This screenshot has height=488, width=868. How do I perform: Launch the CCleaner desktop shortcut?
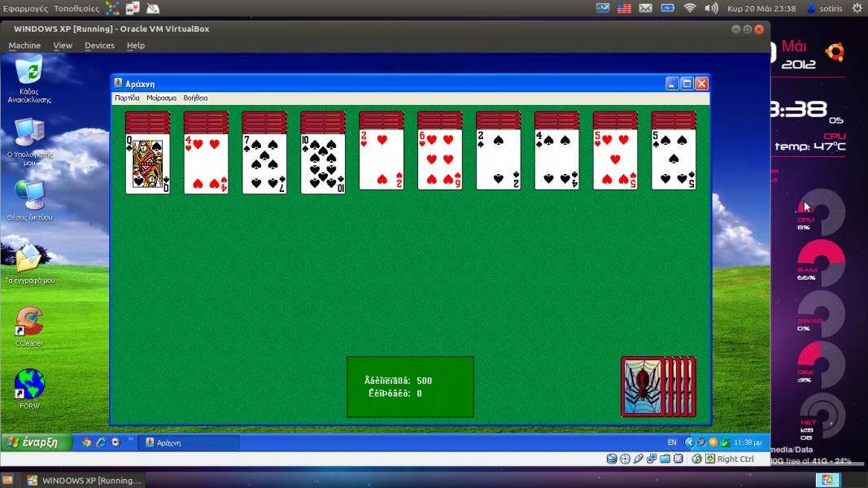tap(29, 327)
